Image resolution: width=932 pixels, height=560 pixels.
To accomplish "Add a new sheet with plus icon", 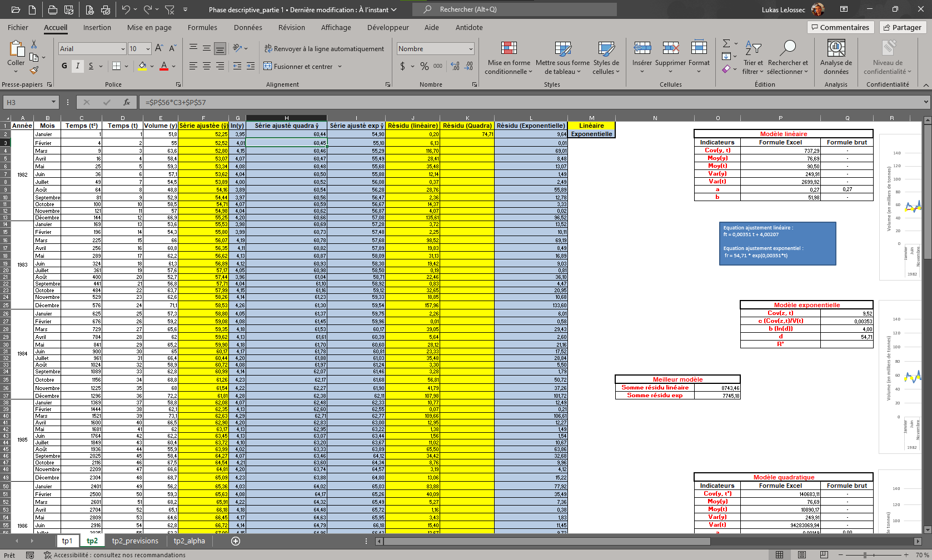I will (x=236, y=541).
